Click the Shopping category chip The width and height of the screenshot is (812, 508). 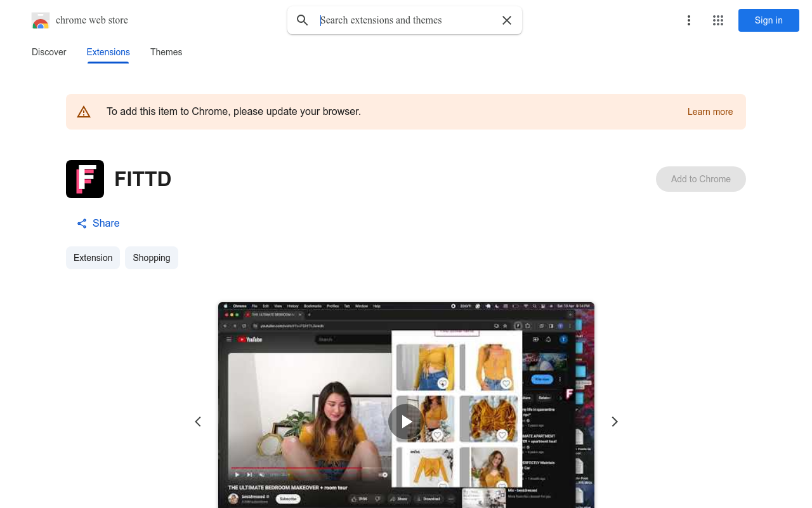(152, 258)
